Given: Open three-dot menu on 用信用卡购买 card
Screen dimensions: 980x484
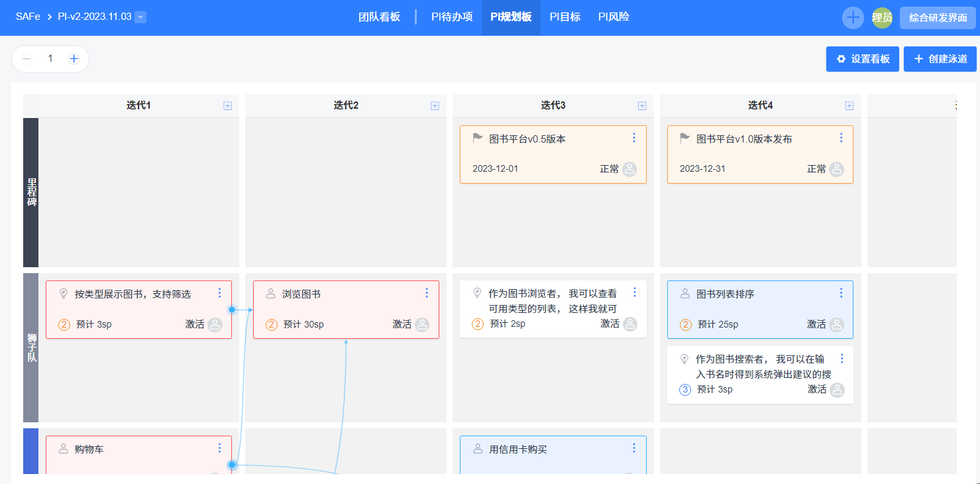Looking at the screenshot, I should click(x=633, y=448).
